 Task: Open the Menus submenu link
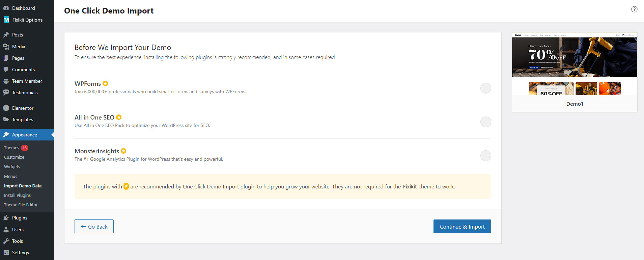[10, 177]
